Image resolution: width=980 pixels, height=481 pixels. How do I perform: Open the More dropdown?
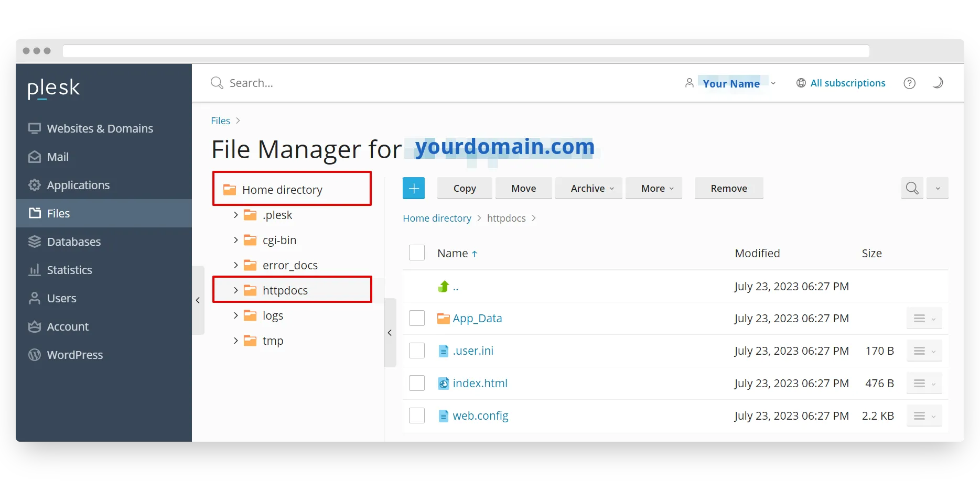pos(654,188)
